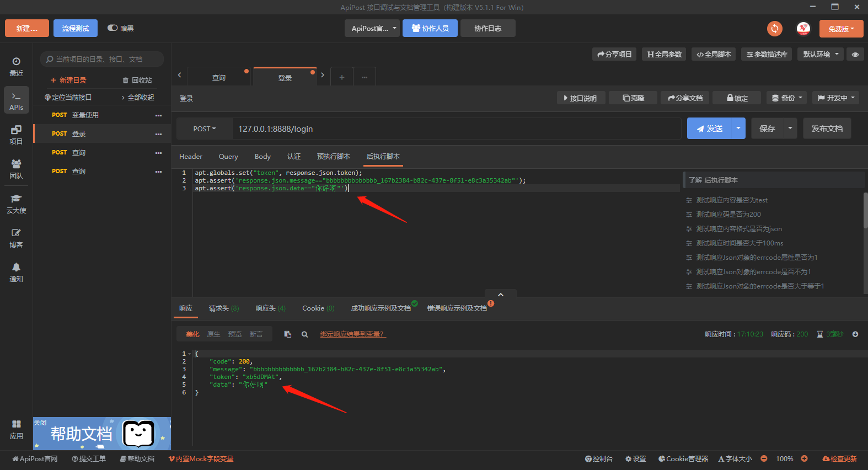Select the APIs sidebar icon
Viewport: 868px width, 470px height.
pos(17,100)
